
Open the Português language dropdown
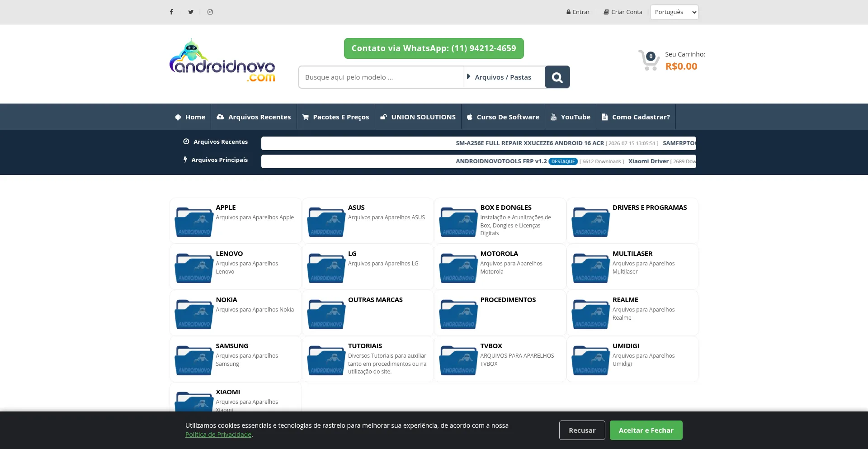click(x=674, y=12)
